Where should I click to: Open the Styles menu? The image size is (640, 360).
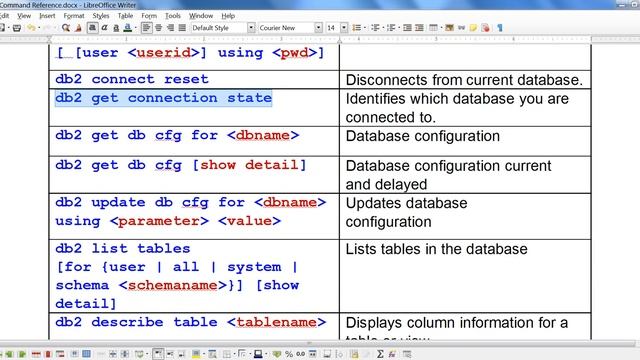[101, 16]
